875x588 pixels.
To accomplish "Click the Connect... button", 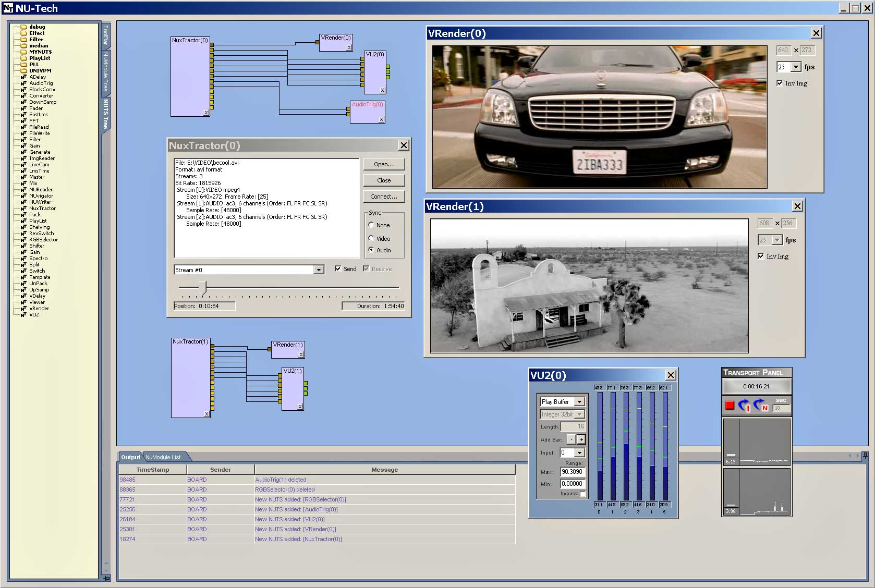I will click(384, 197).
